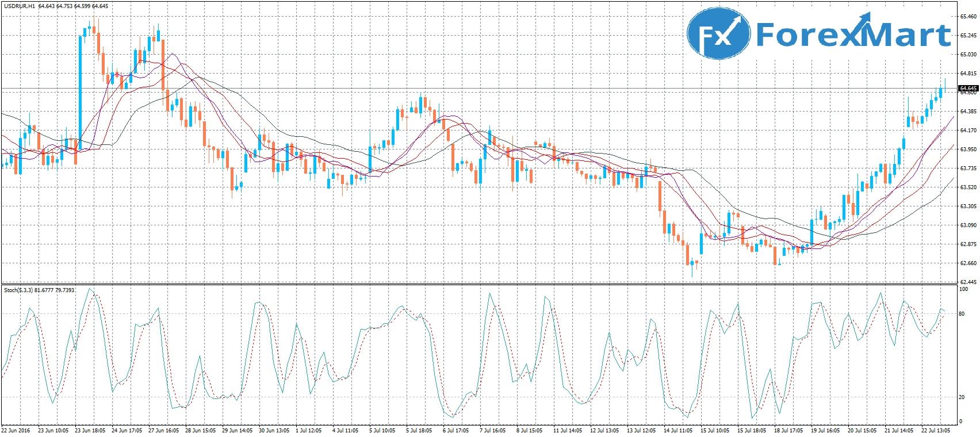Click the 62.445 price axis label
980x437 pixels.
point(968,282)
